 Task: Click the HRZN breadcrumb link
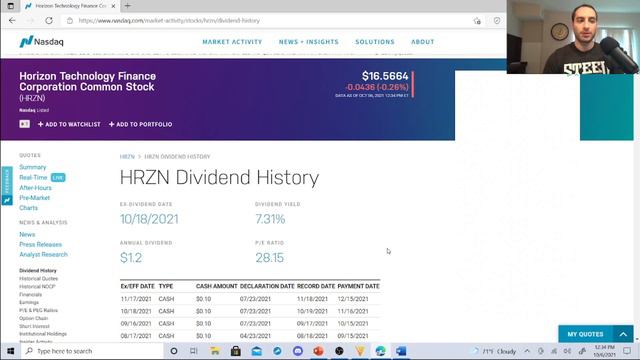pyautogui.click(x=127, y=157)
